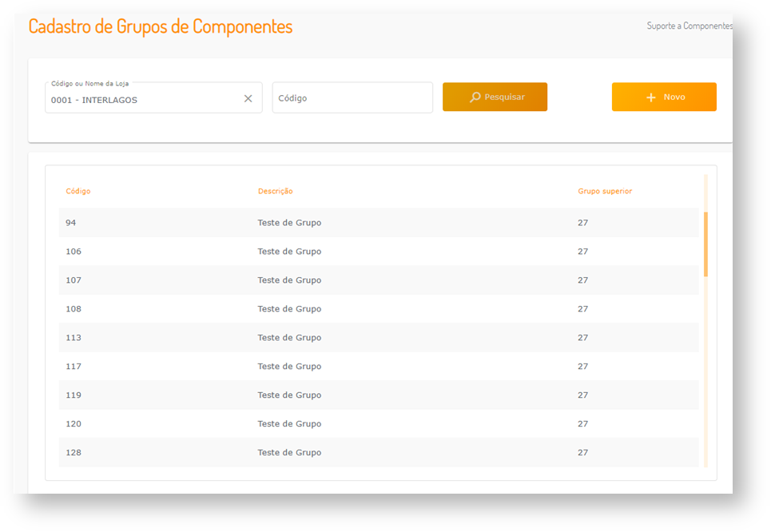Viewport: 771px width, 532px height.
Task: Open the Suporte a Componentes link
Action: [689, 26]
